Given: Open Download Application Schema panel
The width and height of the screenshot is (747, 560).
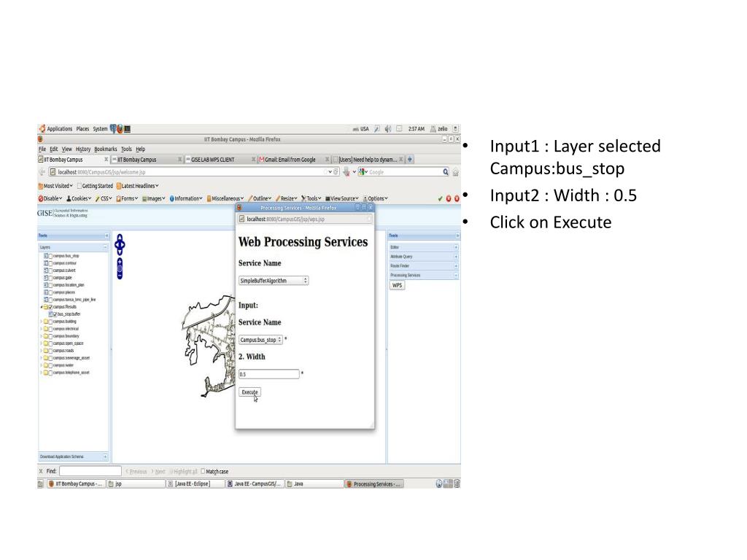Looking at the screenshot, I should 74,456.
